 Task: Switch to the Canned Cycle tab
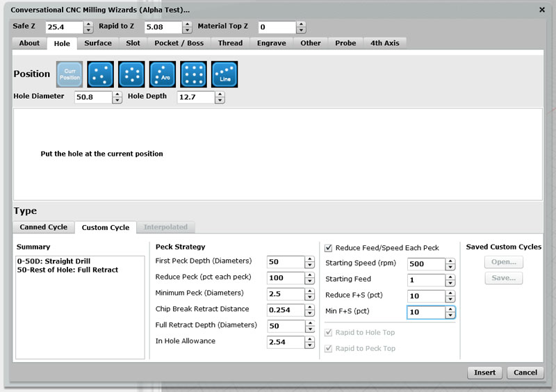(x=43, y=227)
